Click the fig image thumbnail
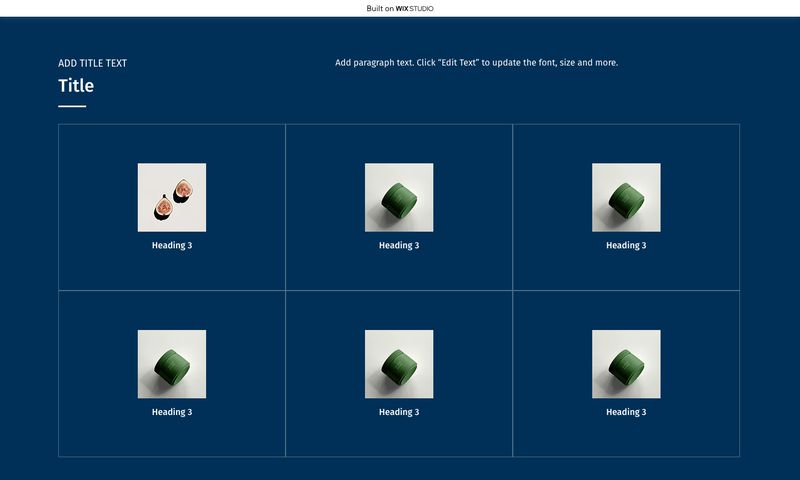 pos(172,197)
